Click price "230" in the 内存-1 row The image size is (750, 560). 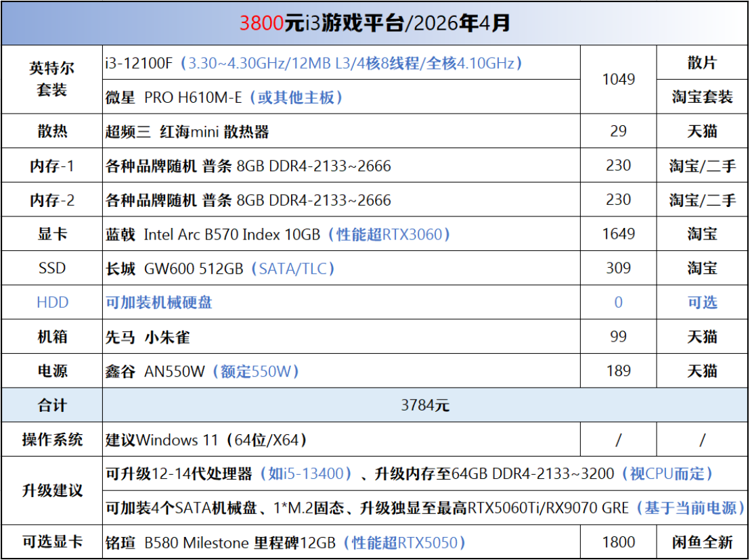click(619, 165)
